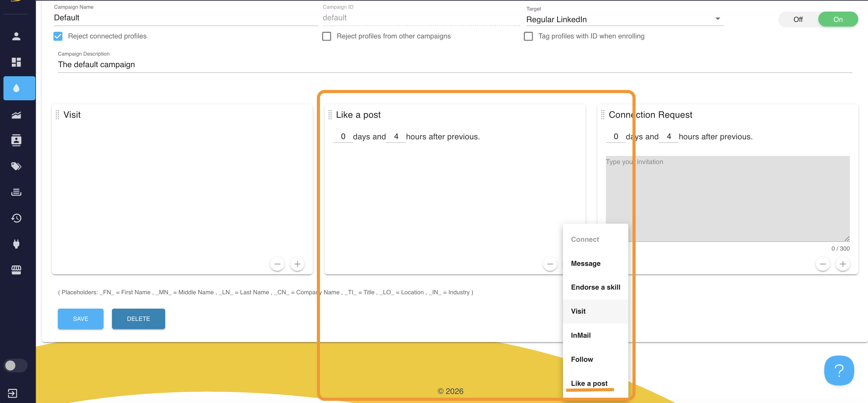The height and width of the screenshot is (403, 868).
Task: Click plus button on the Visit step
Action: click(297, 264)
